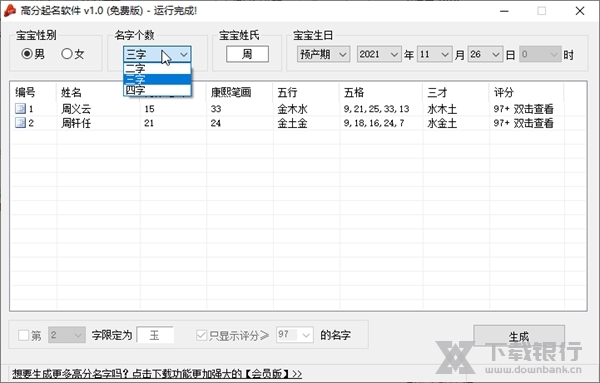Click the 水金土 三才 cell
Screen dimensions: 600x383
coord(442,123)
